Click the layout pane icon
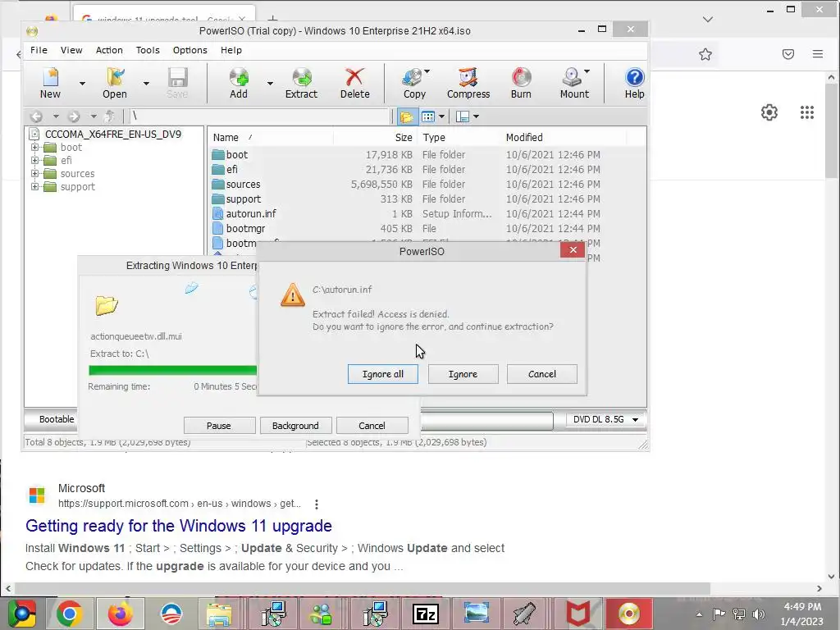 click(463, 116)
